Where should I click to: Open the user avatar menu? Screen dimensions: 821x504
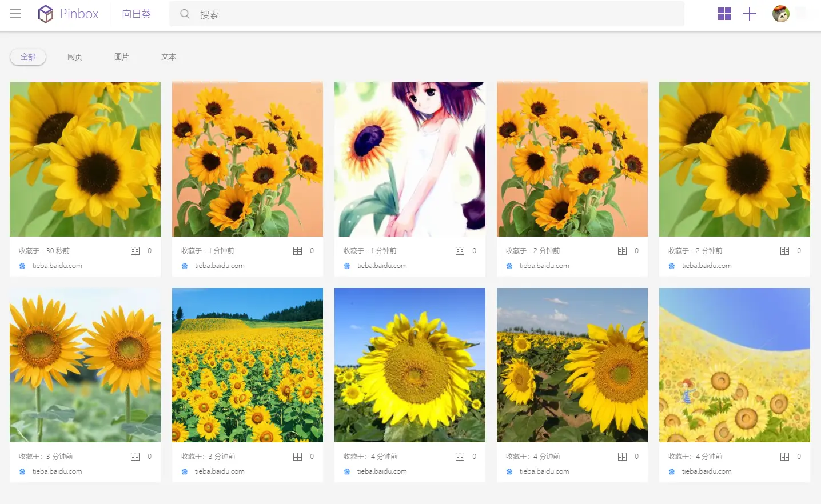(781, 14)
